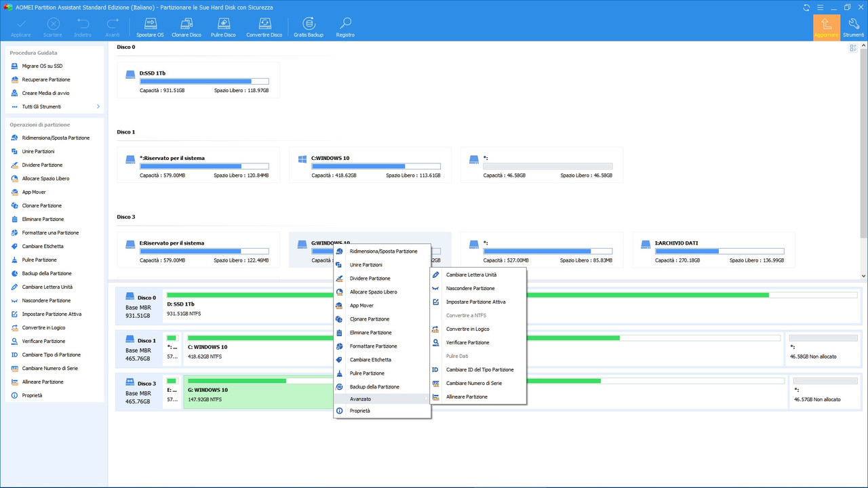This screenshot has width=868, height=488.
Task: Select Creare Media di avvio
Action: pos(45,93)
